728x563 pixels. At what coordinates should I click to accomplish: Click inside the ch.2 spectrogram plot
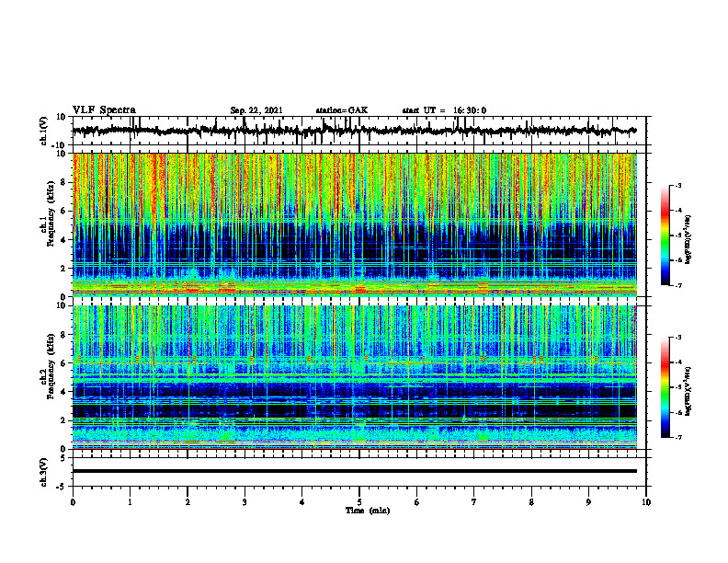(x=355, y=377)
